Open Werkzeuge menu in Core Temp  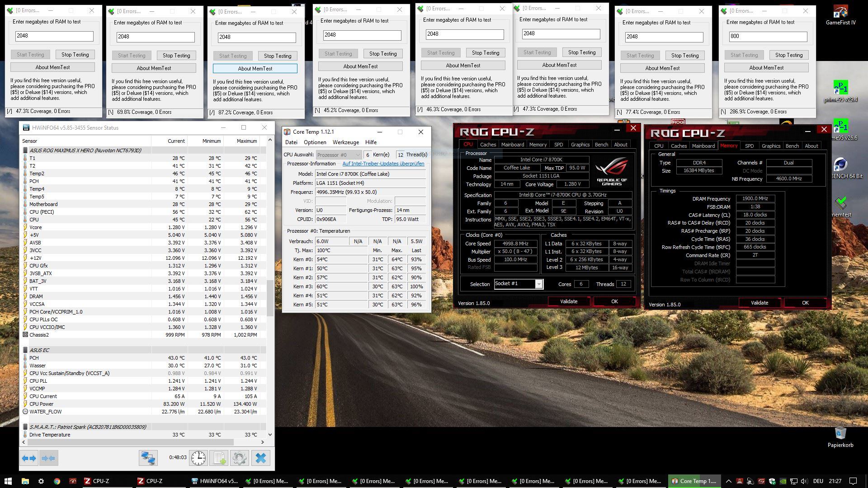(346, 142)
